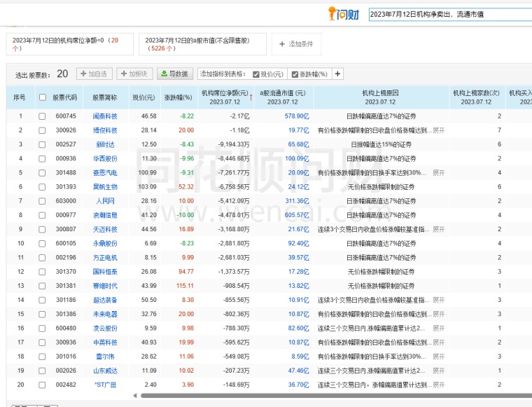Select the -2.17亿 net amount cell
The width and height of the screenshot is (532, 407).
point(240,116)
